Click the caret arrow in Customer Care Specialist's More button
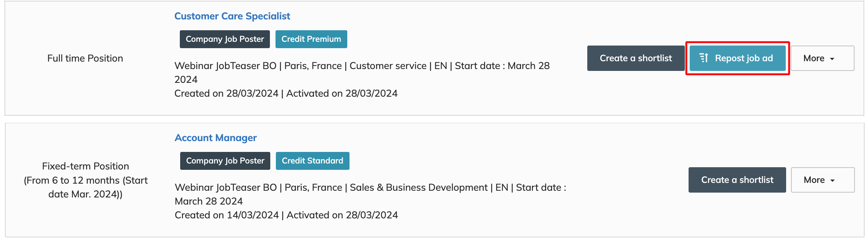 [x=832, y=59]
